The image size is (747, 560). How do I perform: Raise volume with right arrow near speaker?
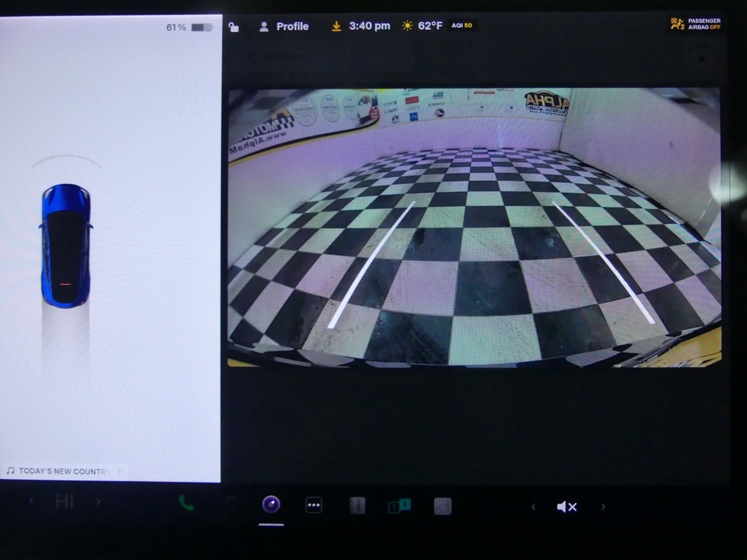603,507
